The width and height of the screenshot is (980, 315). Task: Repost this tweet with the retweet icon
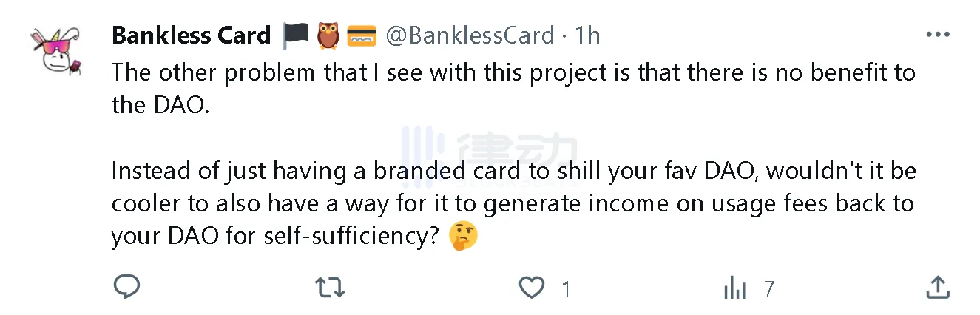click(x=330, y=287)
